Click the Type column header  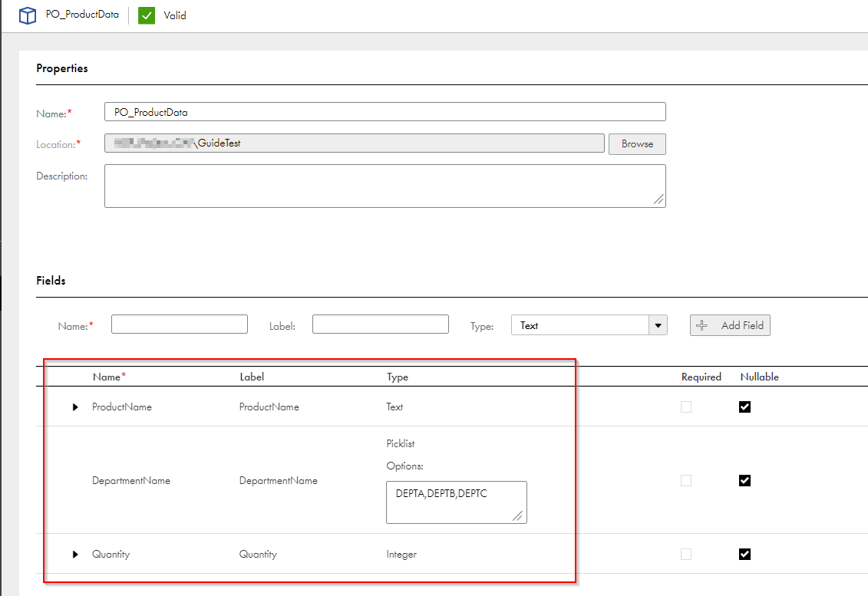pos(398,377)
